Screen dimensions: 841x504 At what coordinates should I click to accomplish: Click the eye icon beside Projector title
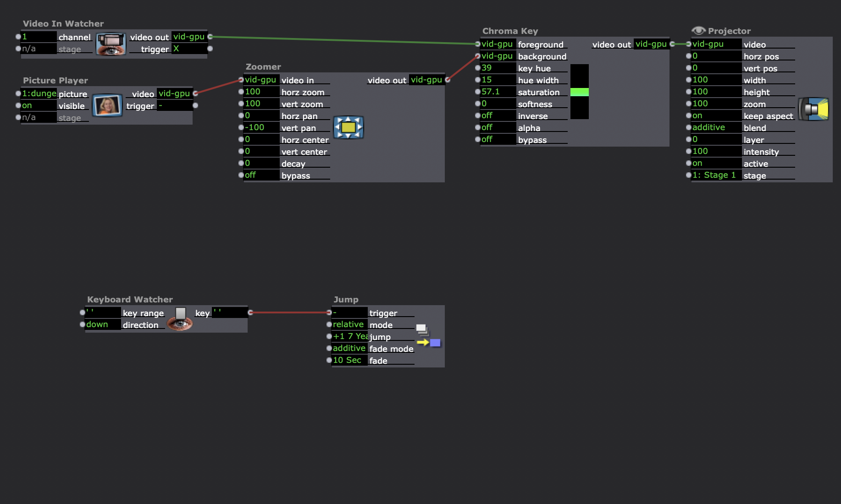698,31
